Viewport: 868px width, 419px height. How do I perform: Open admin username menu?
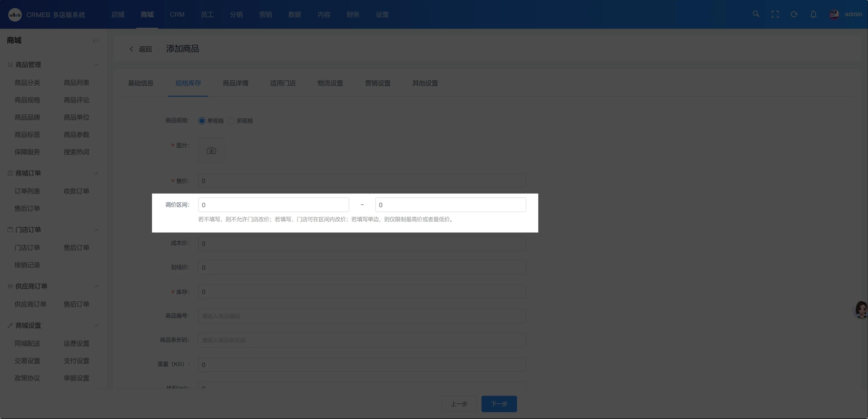coord(853,14)
